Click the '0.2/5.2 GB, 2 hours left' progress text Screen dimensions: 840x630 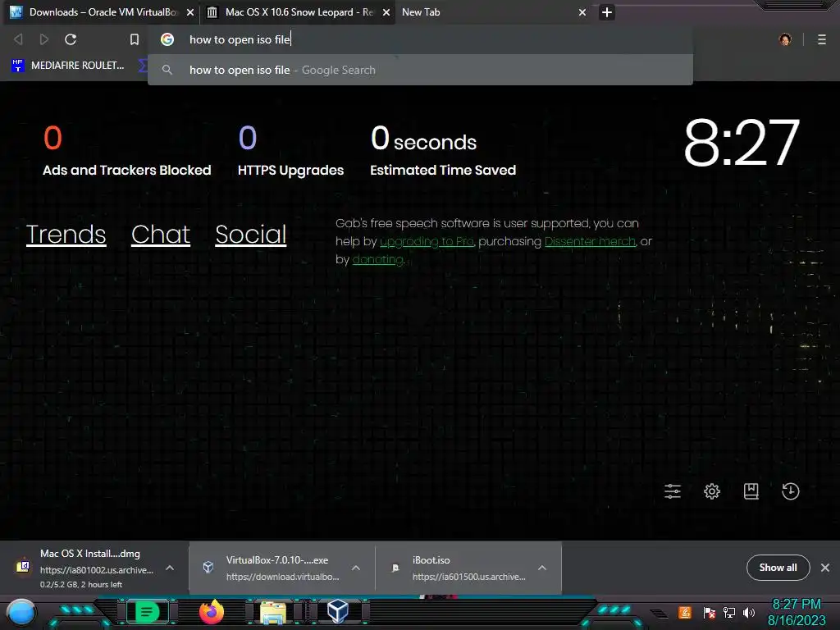pyautogui.click(x=81, y=584)
